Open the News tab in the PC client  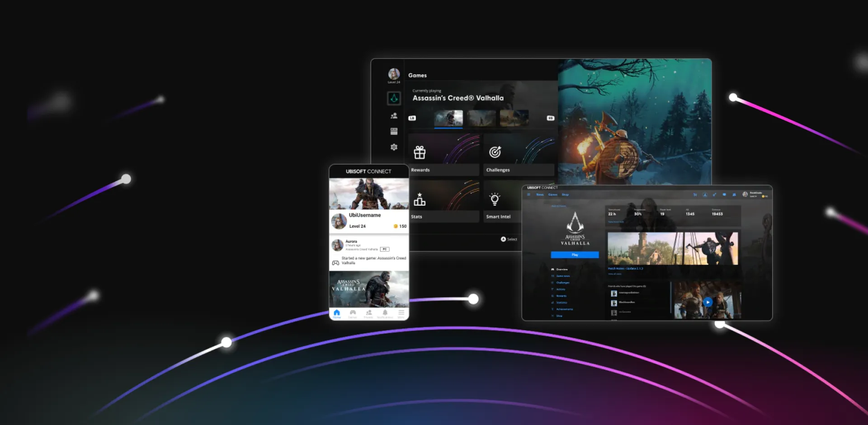coord(540,194)
